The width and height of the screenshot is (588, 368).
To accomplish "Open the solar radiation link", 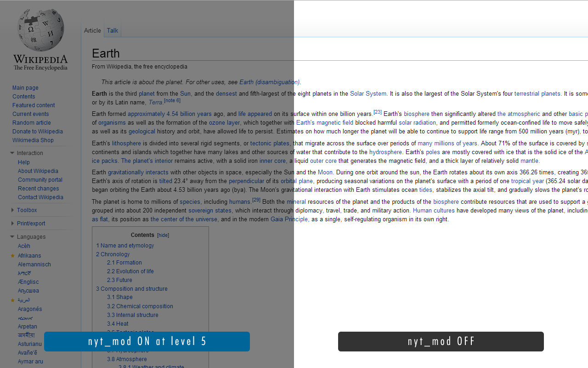I will [x=418, y=123].
